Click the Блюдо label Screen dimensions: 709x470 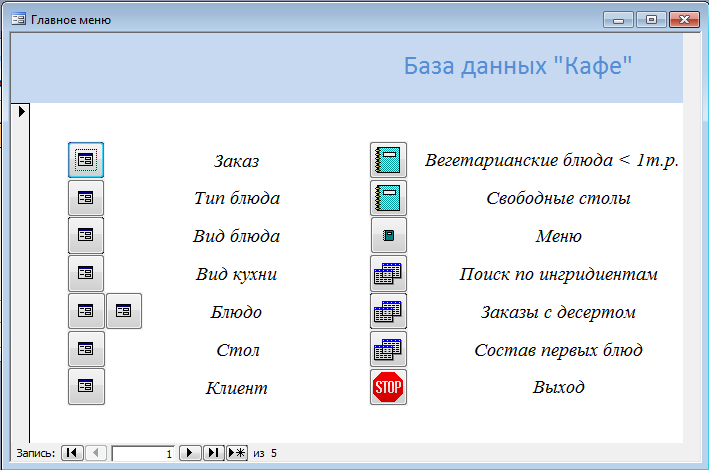click(x=236, y=312)
